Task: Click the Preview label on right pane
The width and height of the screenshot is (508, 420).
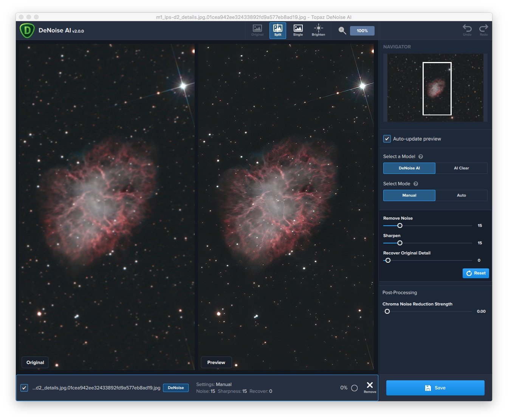Action: pos(216,363)
